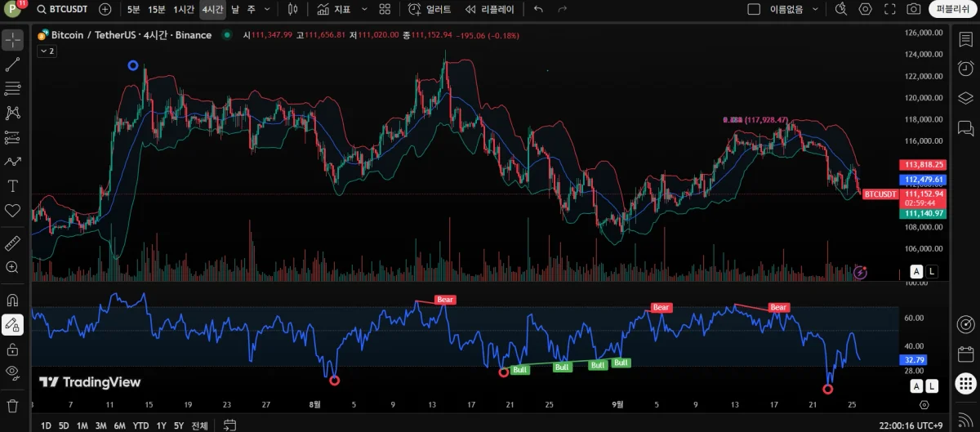
Task: Select the 3M date range
Action: coord(100,425)
